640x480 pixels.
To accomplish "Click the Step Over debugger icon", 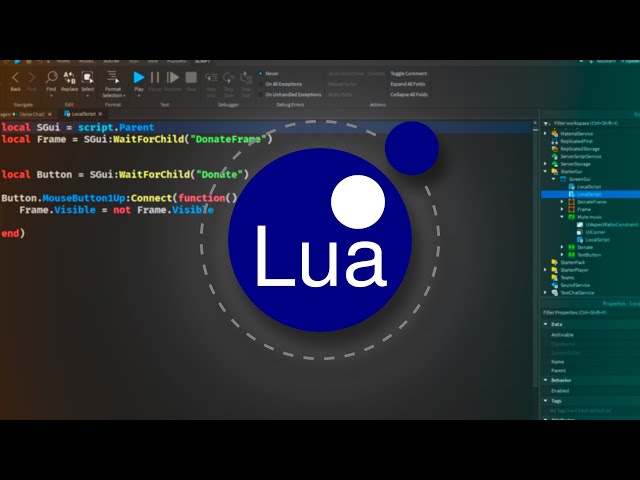I will [x=229, y=78].
